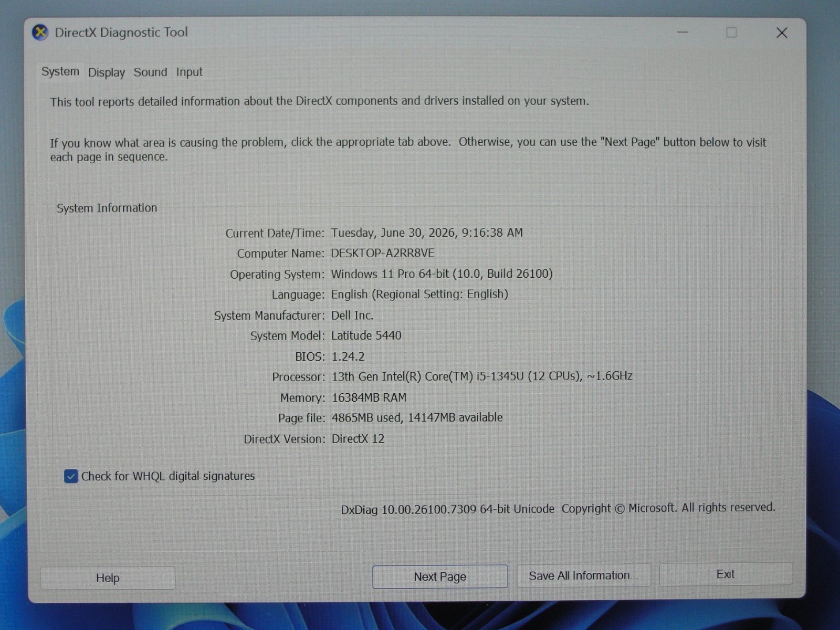Open the Sound tab
840x630 pixels.
coord(150,72)
